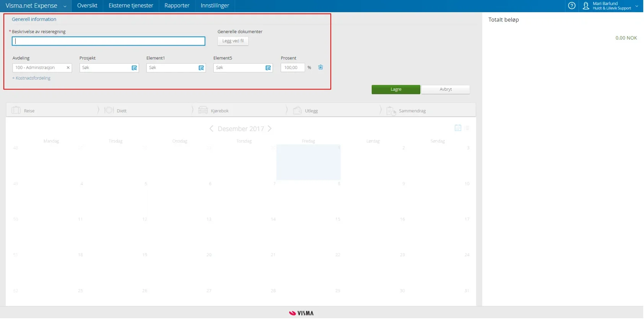Focus the Beskrivelse av reiseregning field
The height and width of the screenshot is (319, 644).
click(109, 41)
